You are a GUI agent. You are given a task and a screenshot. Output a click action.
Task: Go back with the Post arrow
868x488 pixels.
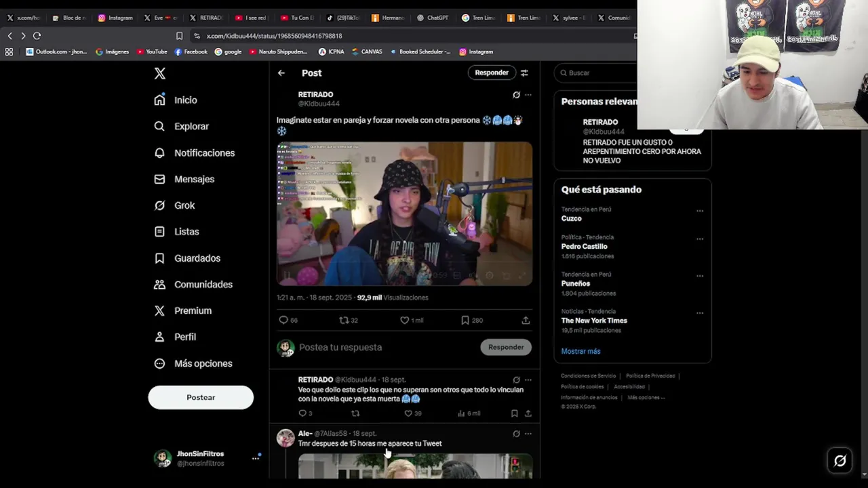coord(281,73)
